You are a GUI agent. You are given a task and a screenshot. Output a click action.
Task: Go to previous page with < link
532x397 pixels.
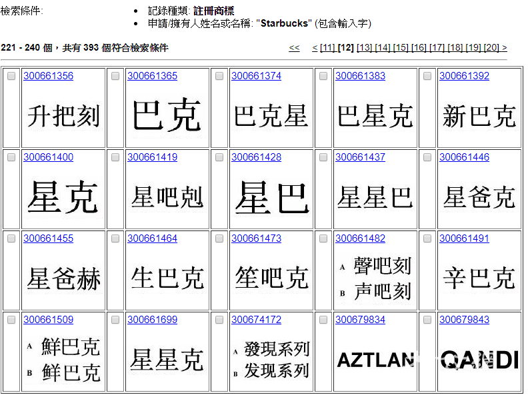pos(315,48)
